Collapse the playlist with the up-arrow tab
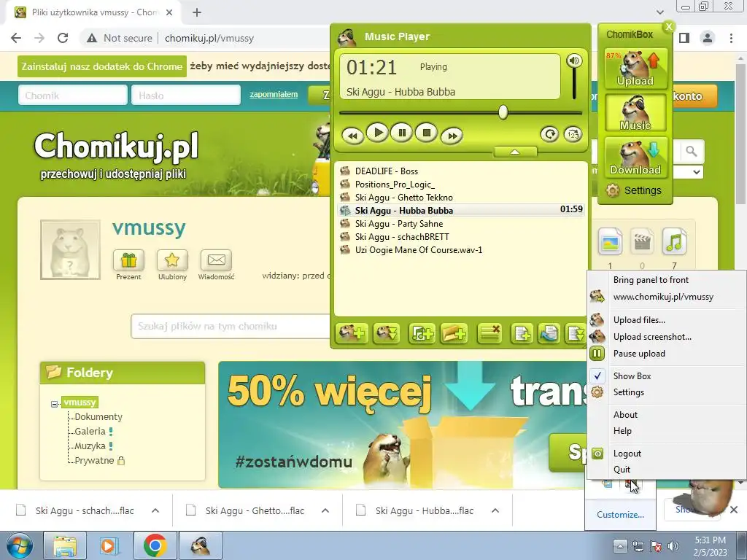The image size is (747, 560). pyautogui.click(x=515, y=152)
